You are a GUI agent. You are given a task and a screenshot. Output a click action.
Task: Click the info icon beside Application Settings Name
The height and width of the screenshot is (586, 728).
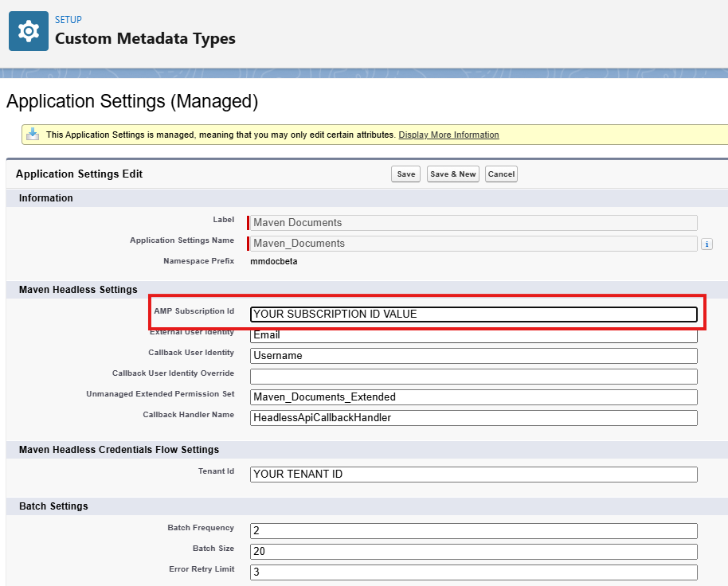click(706, 244)
